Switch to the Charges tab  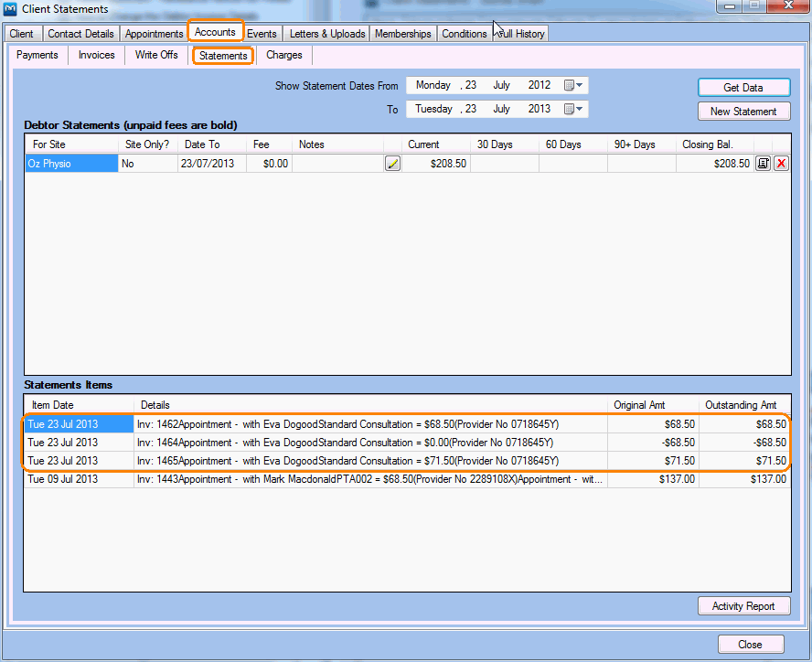click(283, 55)
